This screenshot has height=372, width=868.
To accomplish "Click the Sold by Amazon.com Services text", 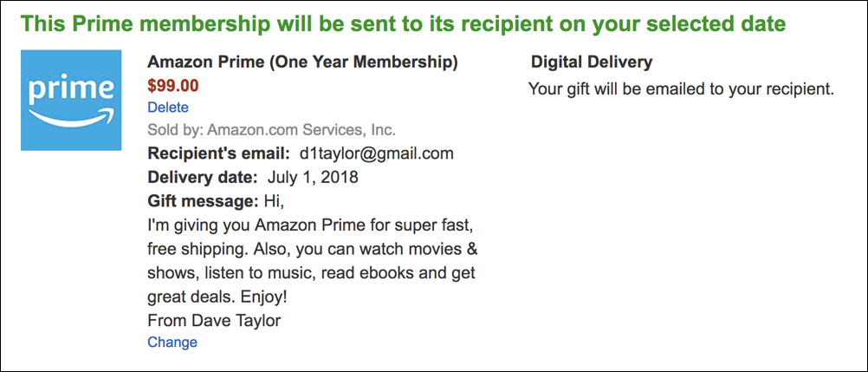I will pyautogui.click(x=272, y=131).
